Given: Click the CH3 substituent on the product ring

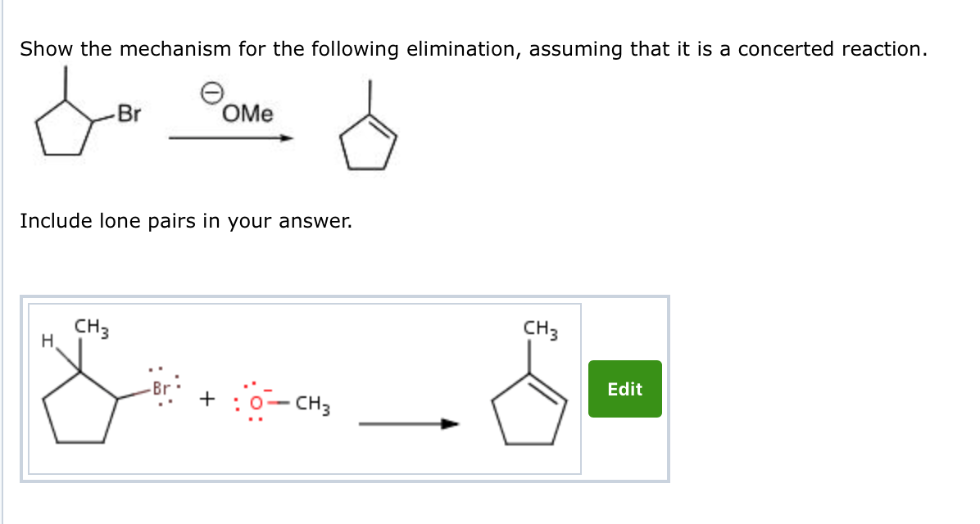Looking at the screenshot, I should (x=538, y=329).
